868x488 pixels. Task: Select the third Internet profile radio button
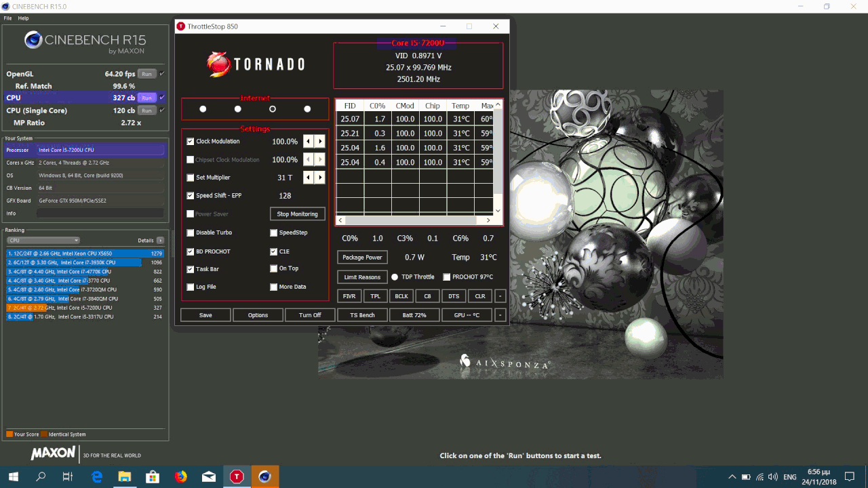(x=273, y=108)
